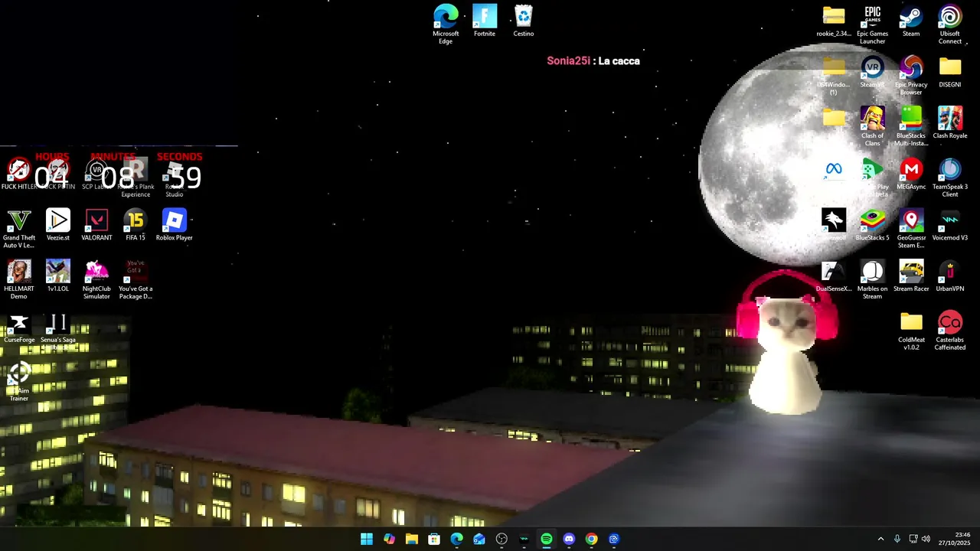
Task: Open the Meta desktop shortcut
Action: click(834, 170)
